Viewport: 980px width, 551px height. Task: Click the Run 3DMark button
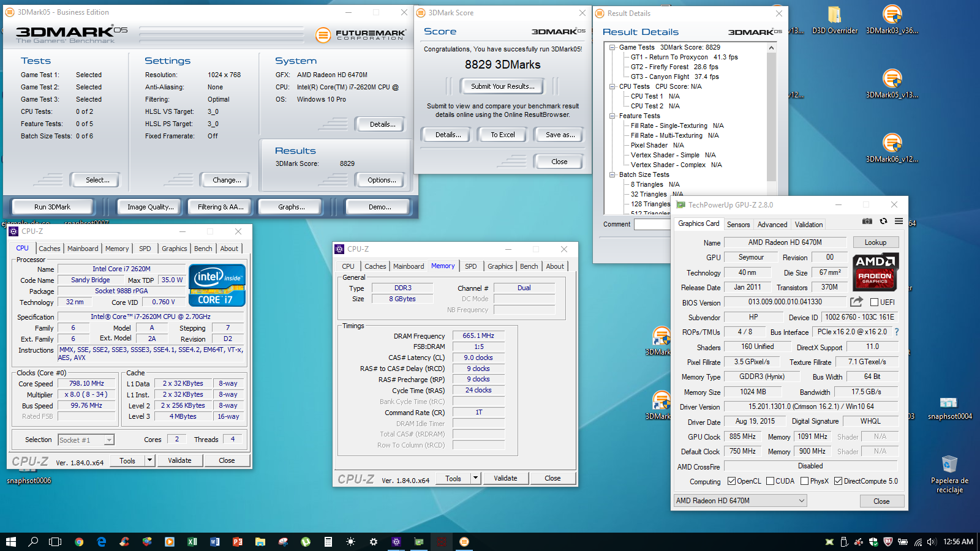point(52,207)
